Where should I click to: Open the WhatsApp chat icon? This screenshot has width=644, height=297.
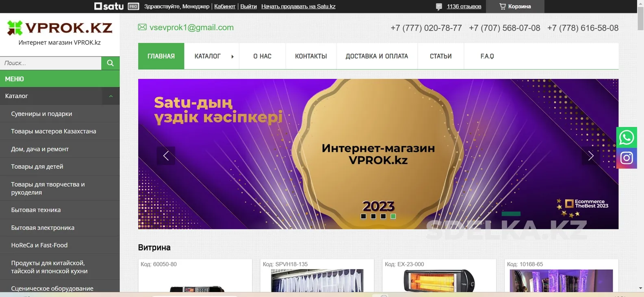[x=627, y=138]
